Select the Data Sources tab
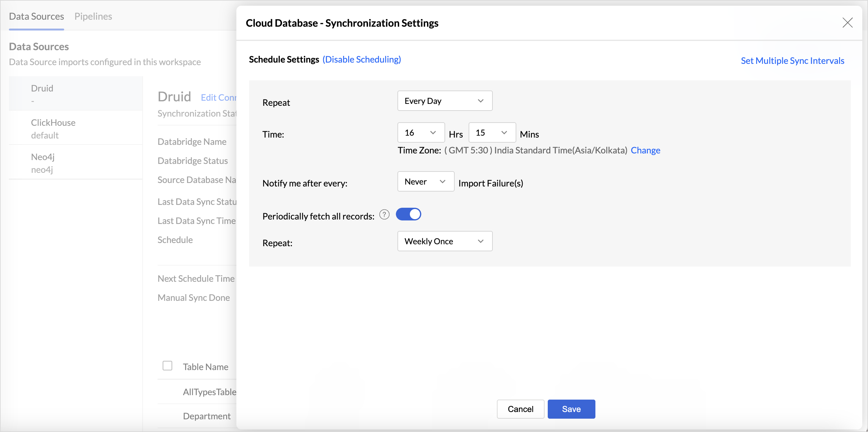 click(37, 16)
